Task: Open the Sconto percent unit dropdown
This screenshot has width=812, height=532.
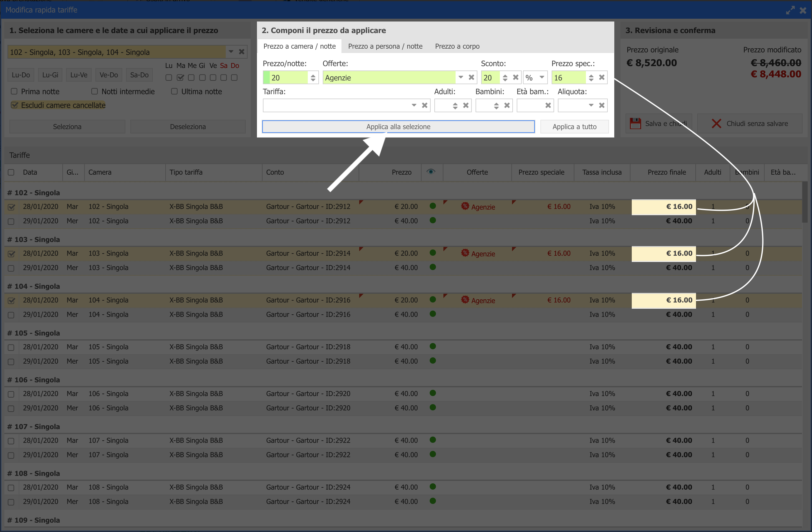Action: (x=541, y=77)
